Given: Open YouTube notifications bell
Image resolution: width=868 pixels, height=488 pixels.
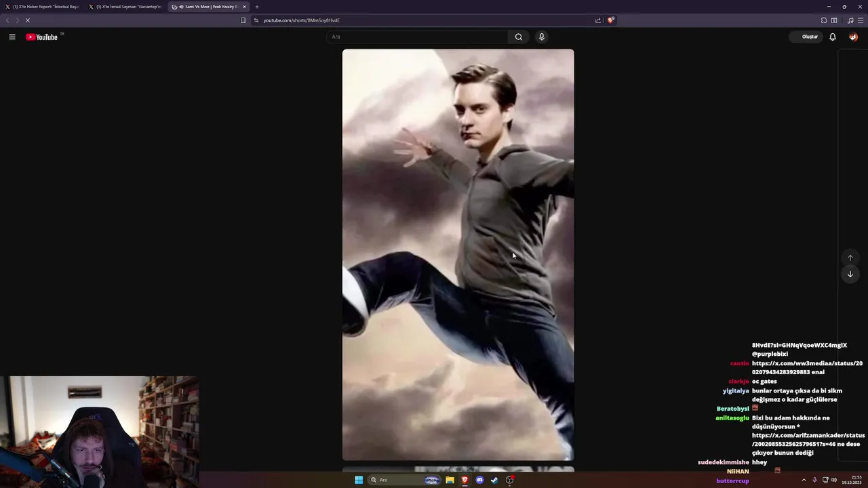Looking at the screenshot, I should (x=833, y=37).
